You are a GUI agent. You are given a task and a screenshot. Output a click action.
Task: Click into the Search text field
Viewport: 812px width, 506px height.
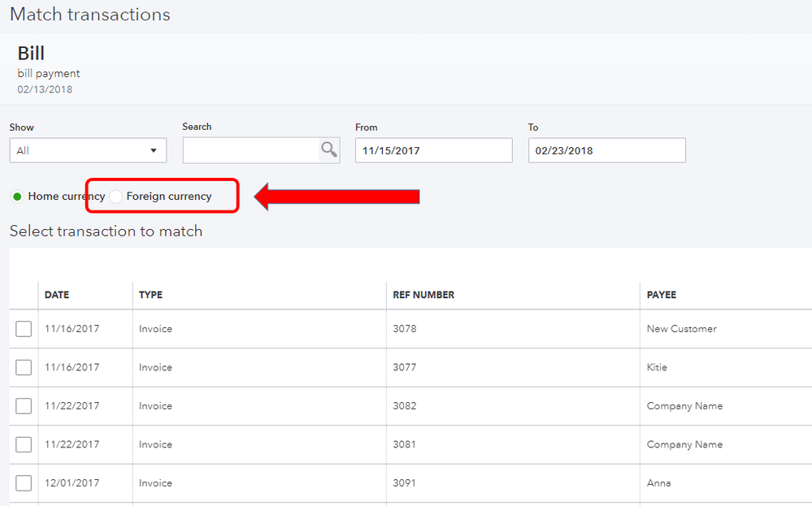(x=250, y=150)
